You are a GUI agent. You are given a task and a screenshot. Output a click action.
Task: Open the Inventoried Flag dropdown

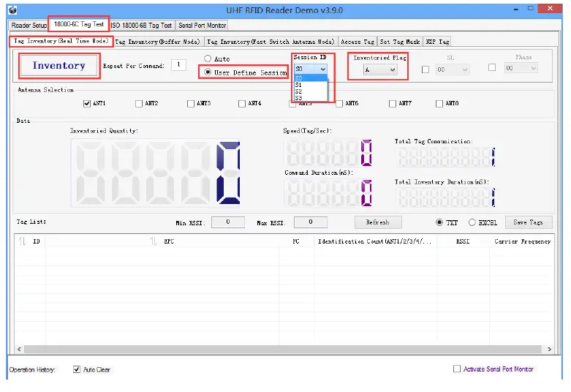pyautogui.click(x=380, y=69)
